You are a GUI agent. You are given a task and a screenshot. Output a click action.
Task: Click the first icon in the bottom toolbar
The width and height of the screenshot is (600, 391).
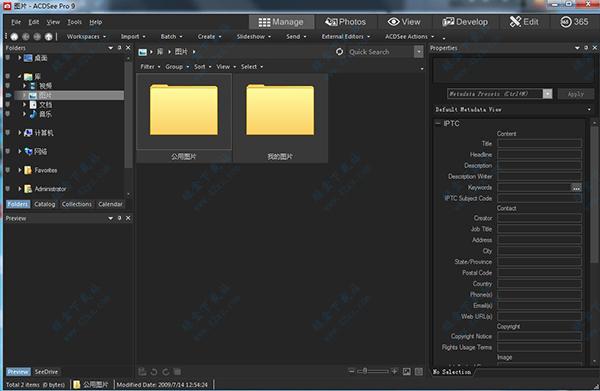click(142, 372)
